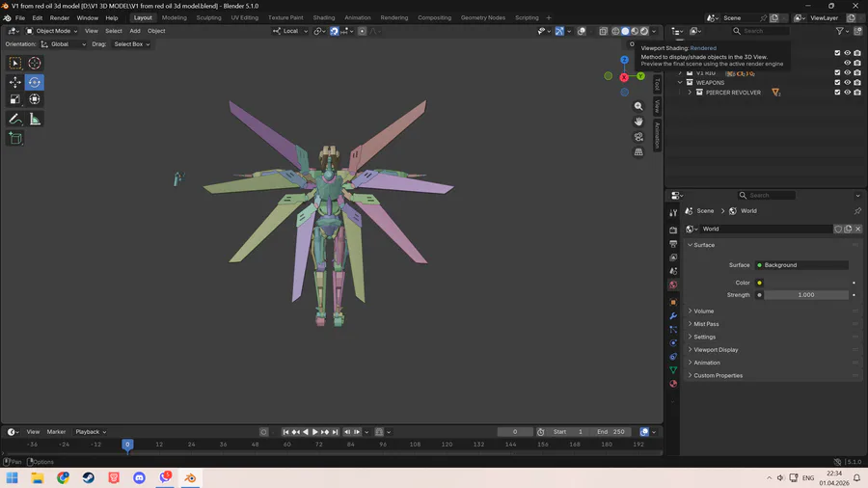The width and height of the screenshot is (868, 488).
Task: Select the 3D Cursor tool
Action: tap(35, 63)
